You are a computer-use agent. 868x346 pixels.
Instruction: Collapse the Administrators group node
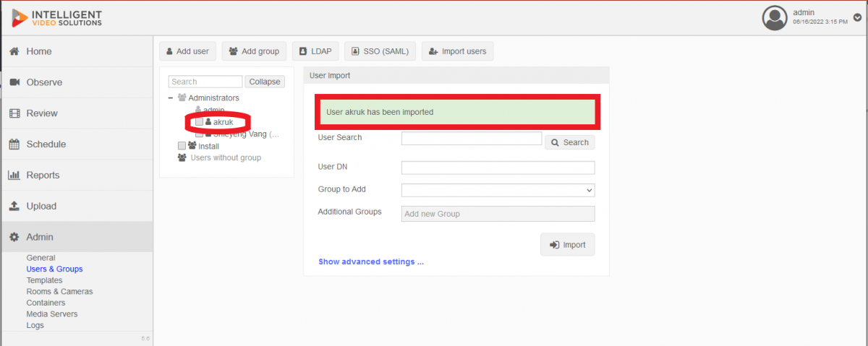click(x=170, y=98)
